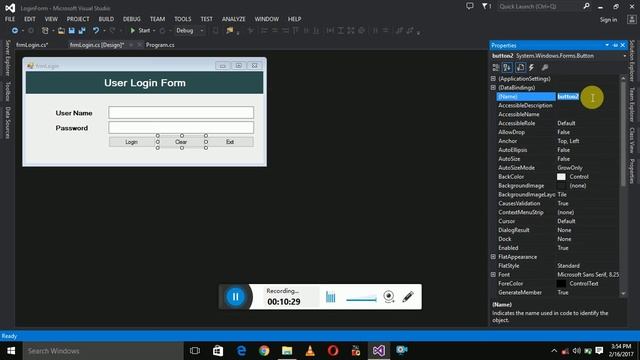
Task: Open the Debug configuration dropdown
Action: (x=189, y=31)
